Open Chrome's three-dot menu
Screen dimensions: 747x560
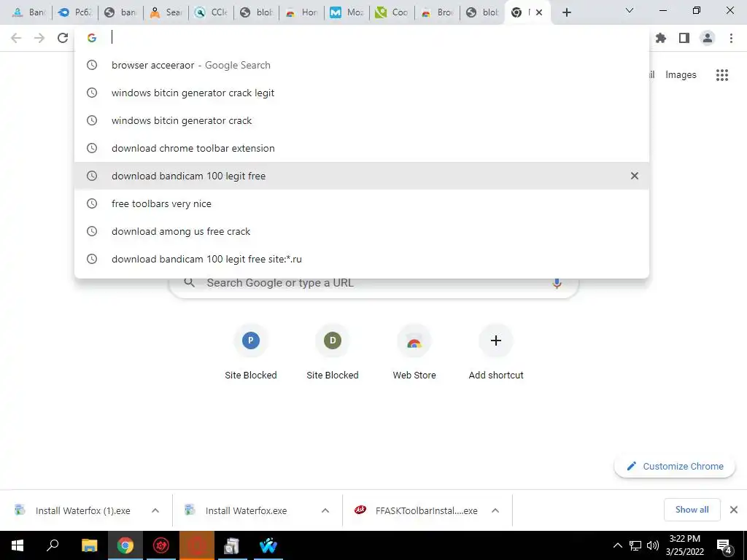pos(731,38)
